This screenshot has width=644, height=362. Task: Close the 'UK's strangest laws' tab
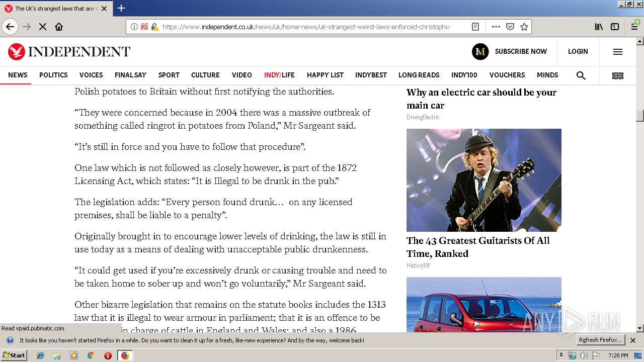[104, 9]
